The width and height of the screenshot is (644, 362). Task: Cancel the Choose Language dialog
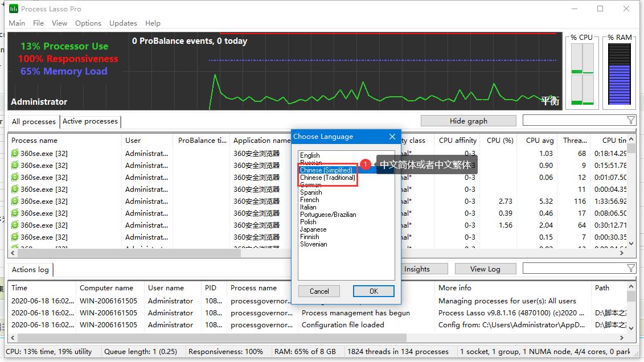tap(319, 291)
